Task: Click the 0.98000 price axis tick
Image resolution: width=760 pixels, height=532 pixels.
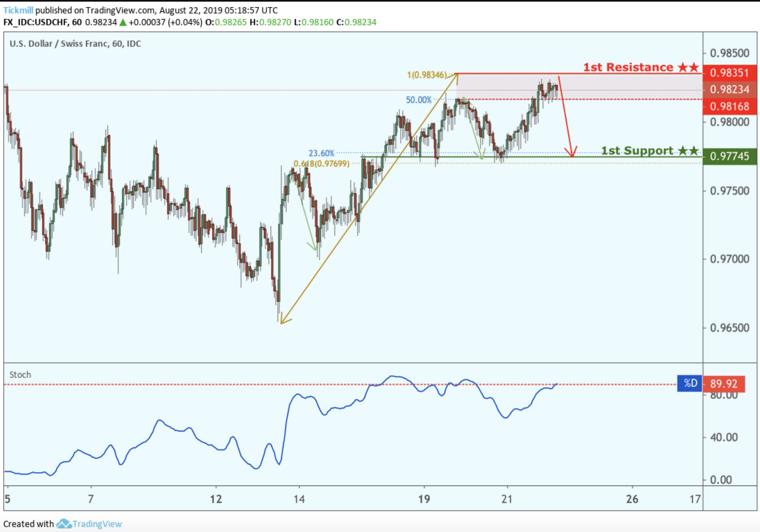Action: (x=729, y=122)
